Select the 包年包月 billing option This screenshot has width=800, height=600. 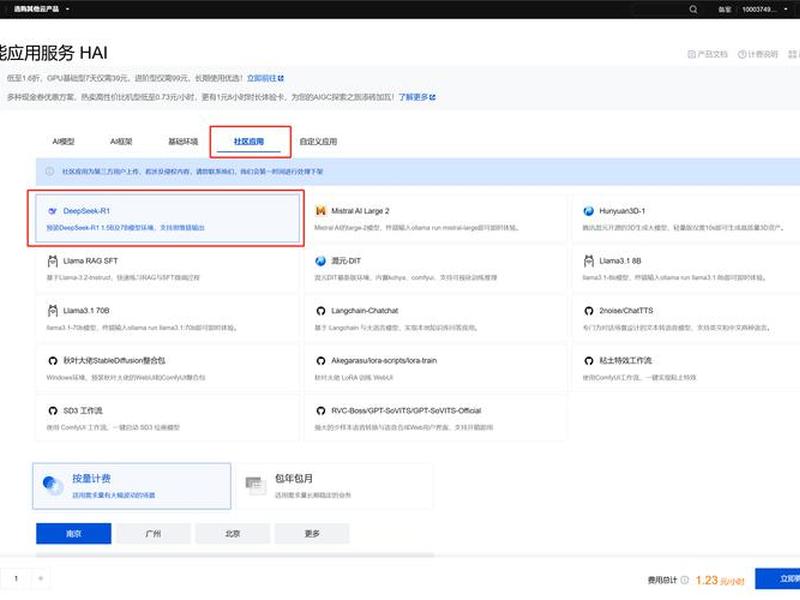(334, 486)
